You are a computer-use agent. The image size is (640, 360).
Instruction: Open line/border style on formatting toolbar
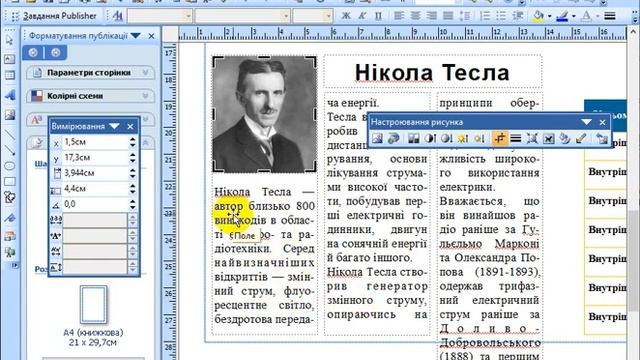click(x=610, y=16)
